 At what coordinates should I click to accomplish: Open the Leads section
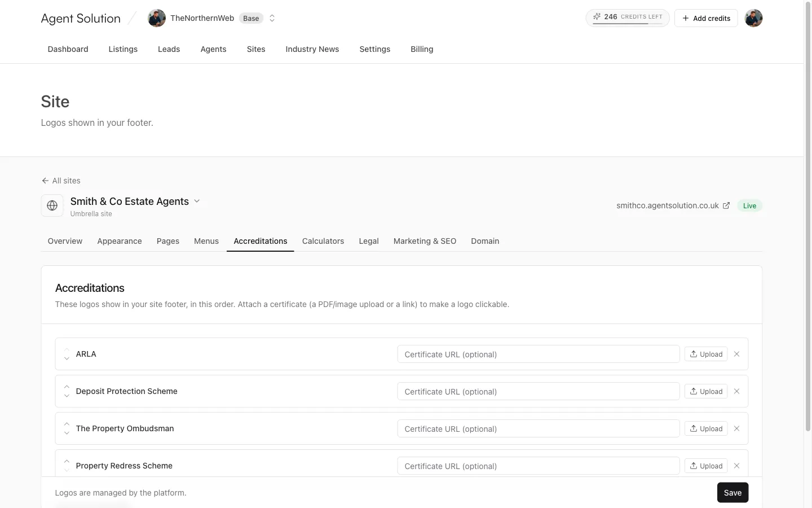tap(169, 49)
